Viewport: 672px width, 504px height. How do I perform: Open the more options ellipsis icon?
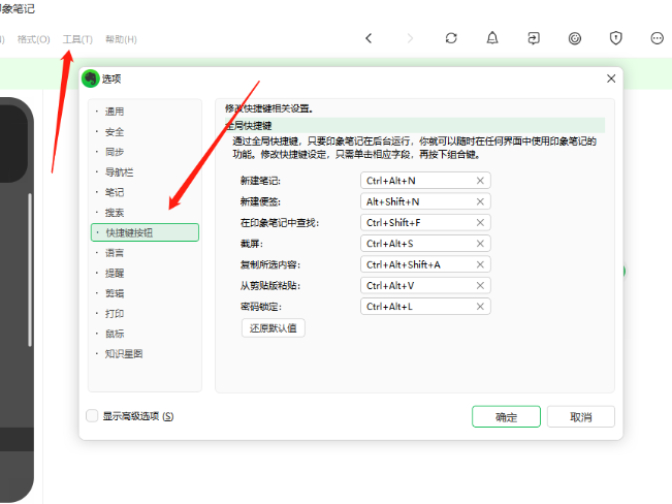[x=657, y=39]
